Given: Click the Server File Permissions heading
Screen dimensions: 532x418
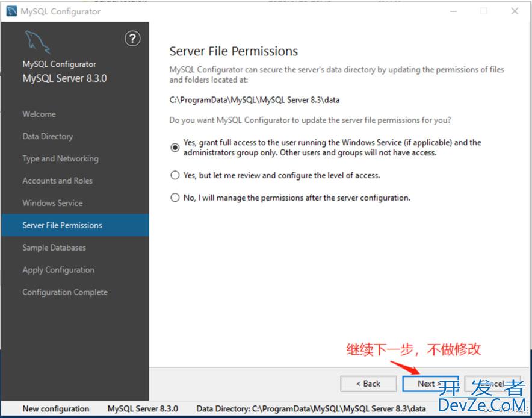Looking at the screenshot, I should [x=234, y=51].
